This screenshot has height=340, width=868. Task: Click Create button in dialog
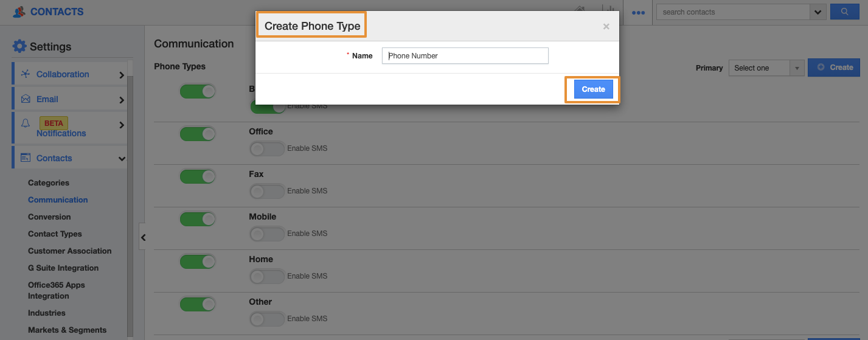[x=593, y=89]
